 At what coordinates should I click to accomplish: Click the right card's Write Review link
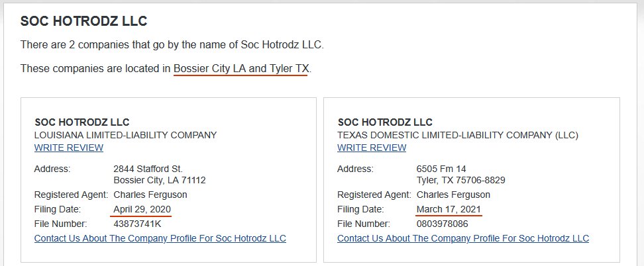[x=372, y=148]
